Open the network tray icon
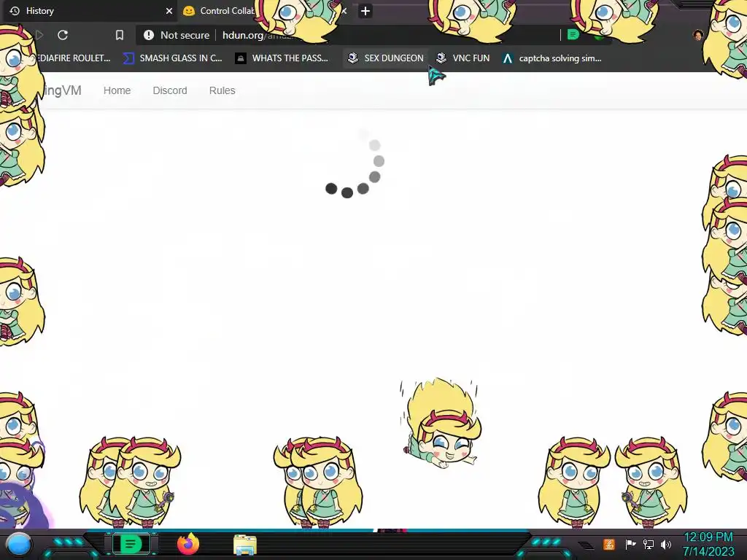Screen dimensions: 747x560 tap(649, 544)
